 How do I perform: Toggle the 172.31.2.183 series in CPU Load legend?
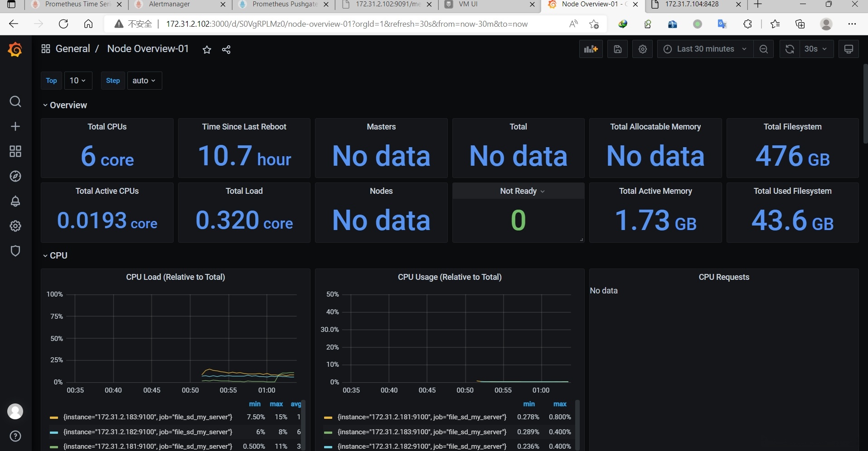tap(148, 417)
